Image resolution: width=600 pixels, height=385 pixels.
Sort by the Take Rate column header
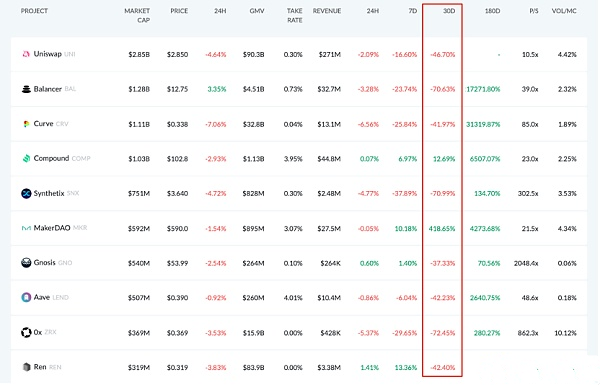pyautogui.click(x=295, y=15)
